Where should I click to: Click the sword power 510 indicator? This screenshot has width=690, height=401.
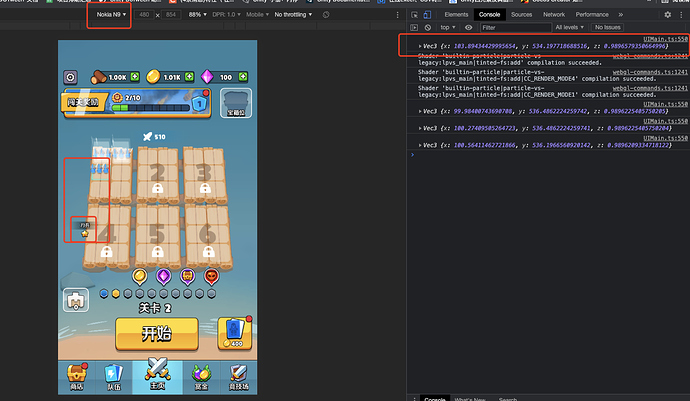click(x=154, y=137)
